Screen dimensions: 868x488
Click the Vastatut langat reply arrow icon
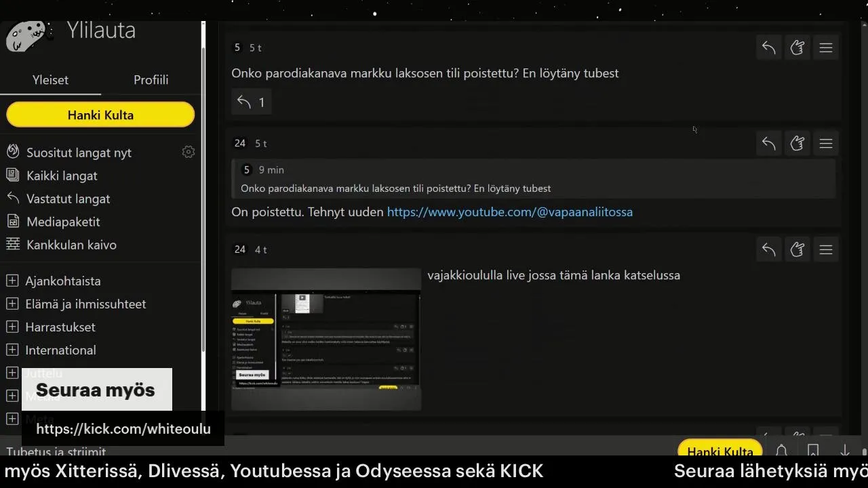point(13,198)
